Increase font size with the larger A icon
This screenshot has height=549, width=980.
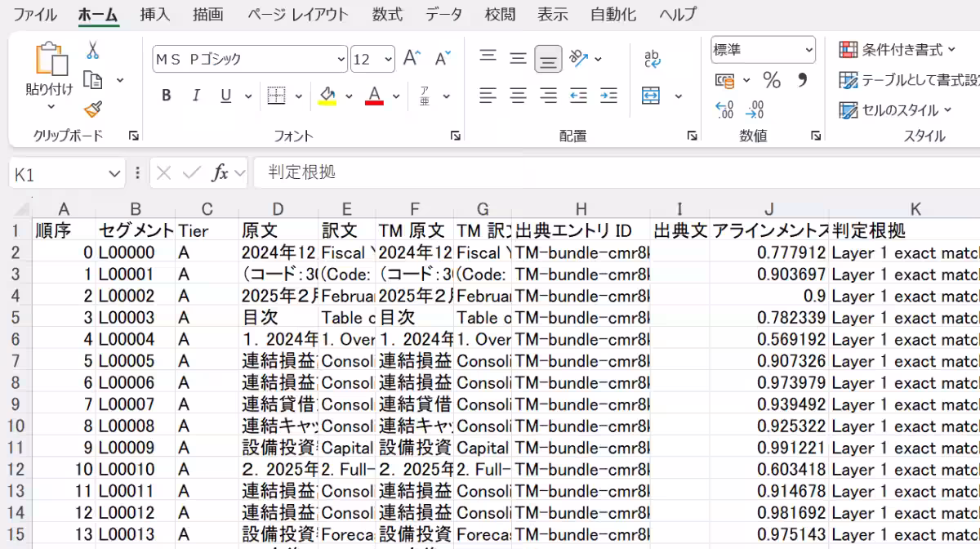[x=412, y=58]
